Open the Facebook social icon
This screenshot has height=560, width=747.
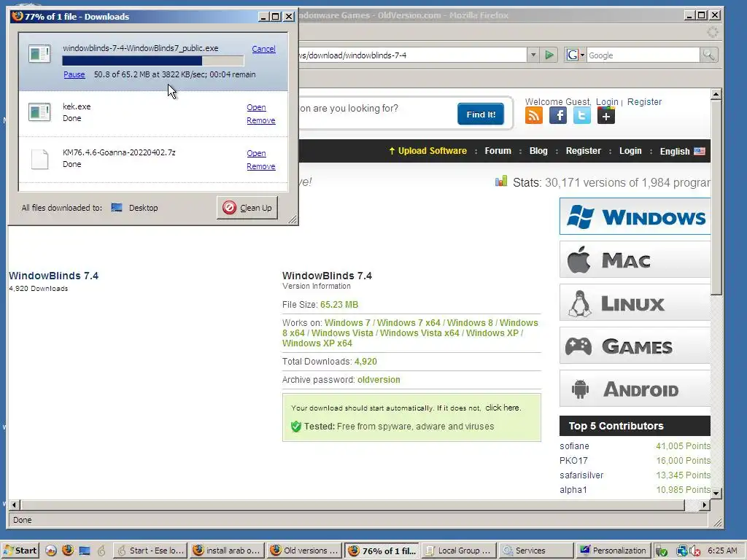(x=558, y=115)
